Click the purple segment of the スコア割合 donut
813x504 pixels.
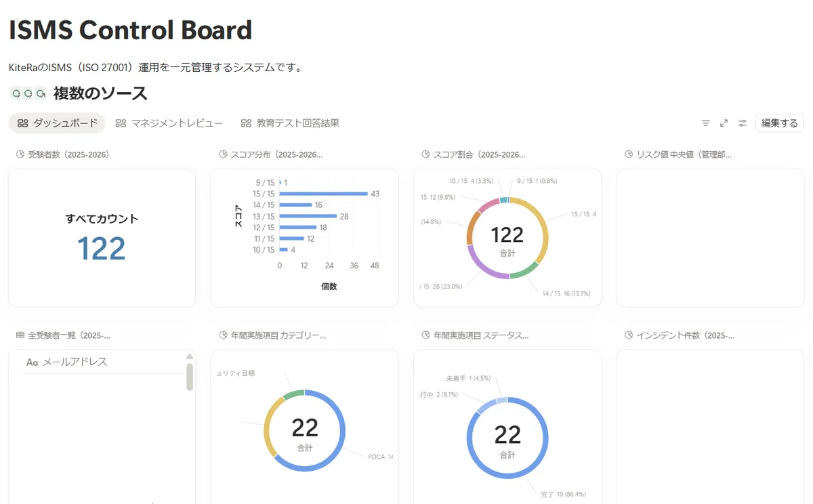(482, 266)
